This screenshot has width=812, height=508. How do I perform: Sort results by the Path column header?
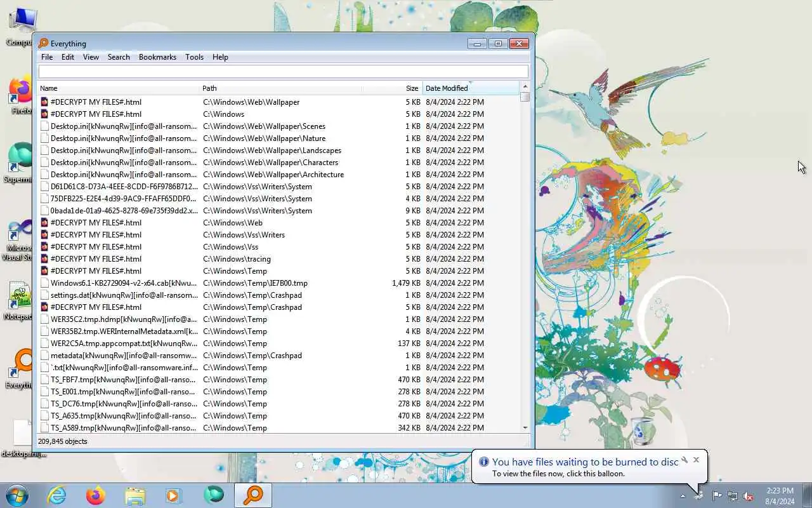click(281, 88)
